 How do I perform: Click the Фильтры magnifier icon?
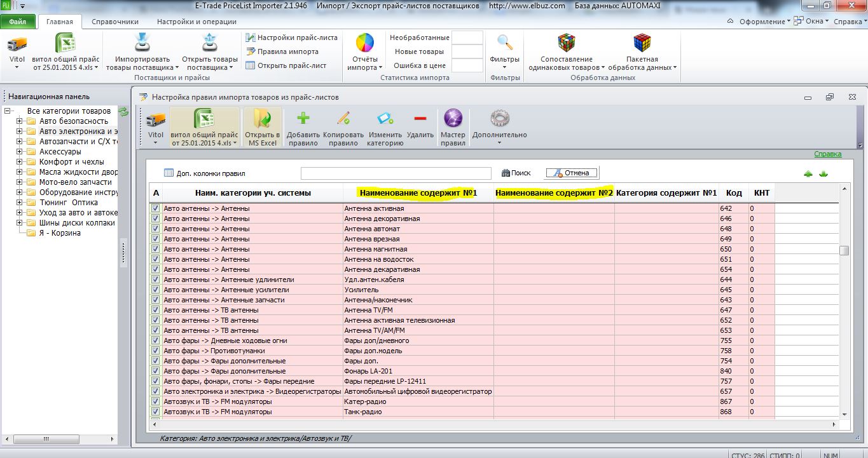[x=505, y=43]
